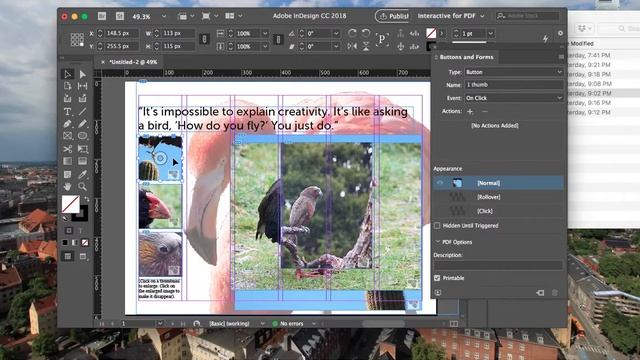Viewport: 640px width, 360px height.
Task: Select the Gradient Feather tool
Action: coord(82,161)
